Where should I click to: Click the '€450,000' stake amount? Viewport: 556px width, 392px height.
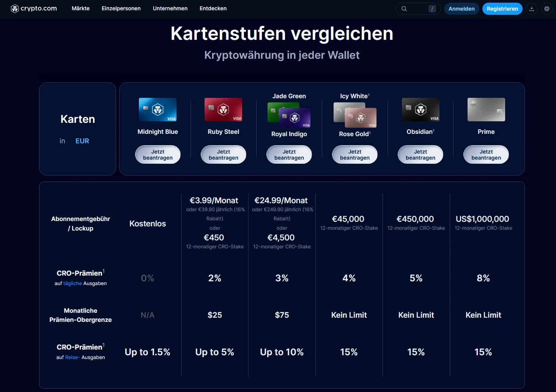(415, 219)
